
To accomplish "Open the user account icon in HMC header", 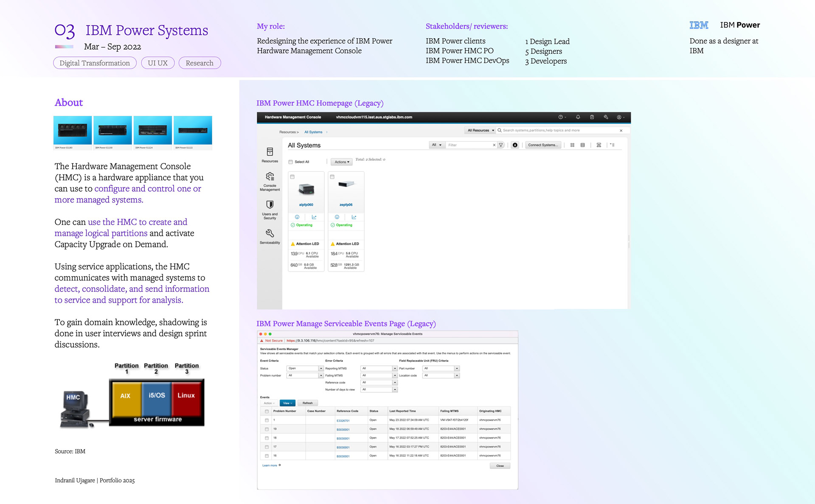I will tap(620, 117).
